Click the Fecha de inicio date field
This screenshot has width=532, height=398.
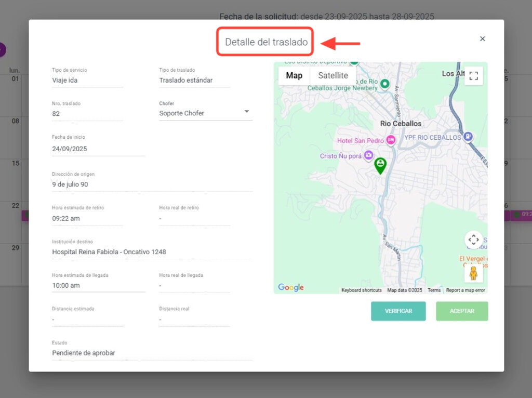98,149
